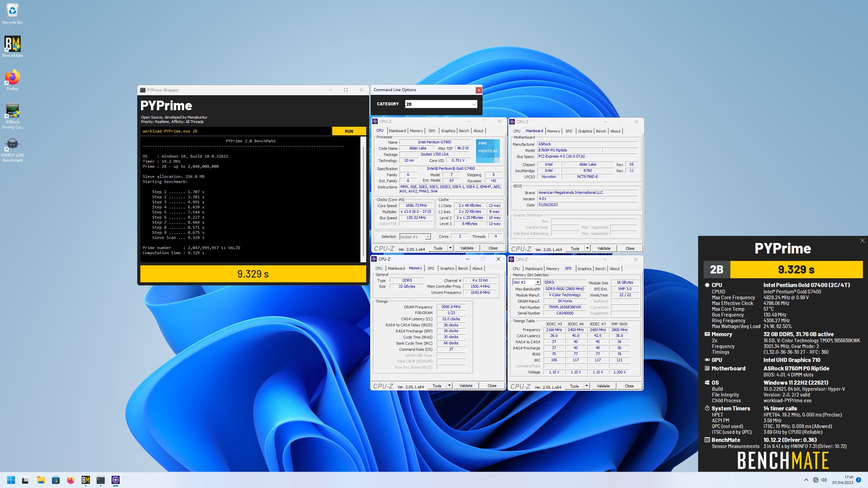The image size is (868, 488).
Task: Click 'Intel UHD Graphics 710' GPU entry
Action: point(792,360)
